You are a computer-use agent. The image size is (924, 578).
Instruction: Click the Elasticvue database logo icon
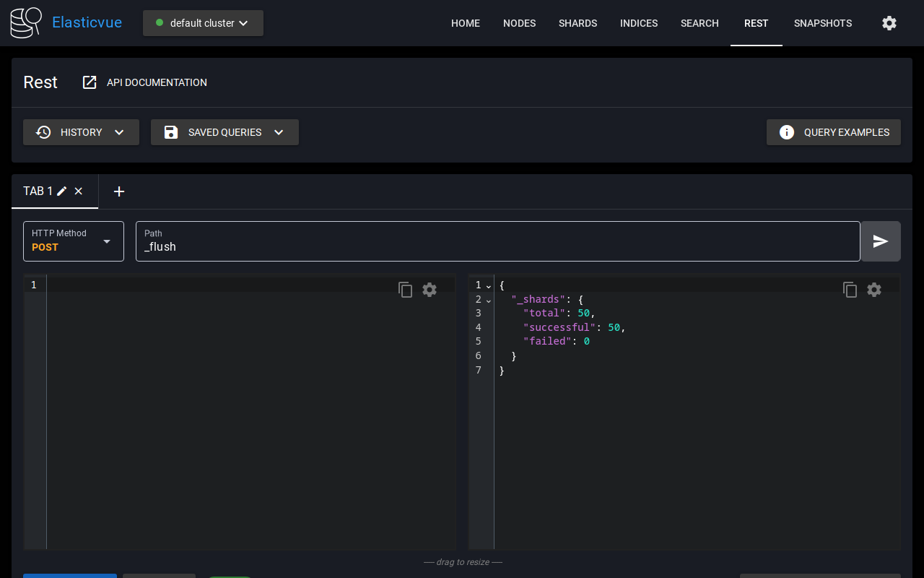tap(26, 23)
